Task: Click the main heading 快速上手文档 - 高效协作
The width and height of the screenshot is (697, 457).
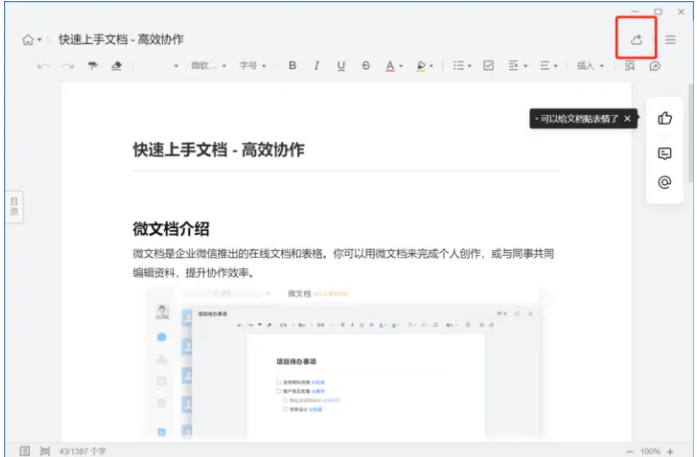Action: [219, 150]
